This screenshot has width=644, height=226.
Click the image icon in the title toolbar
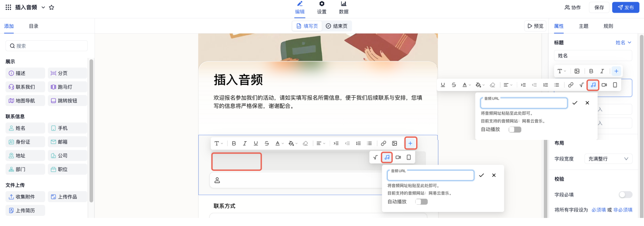click(x=577, y=71)
